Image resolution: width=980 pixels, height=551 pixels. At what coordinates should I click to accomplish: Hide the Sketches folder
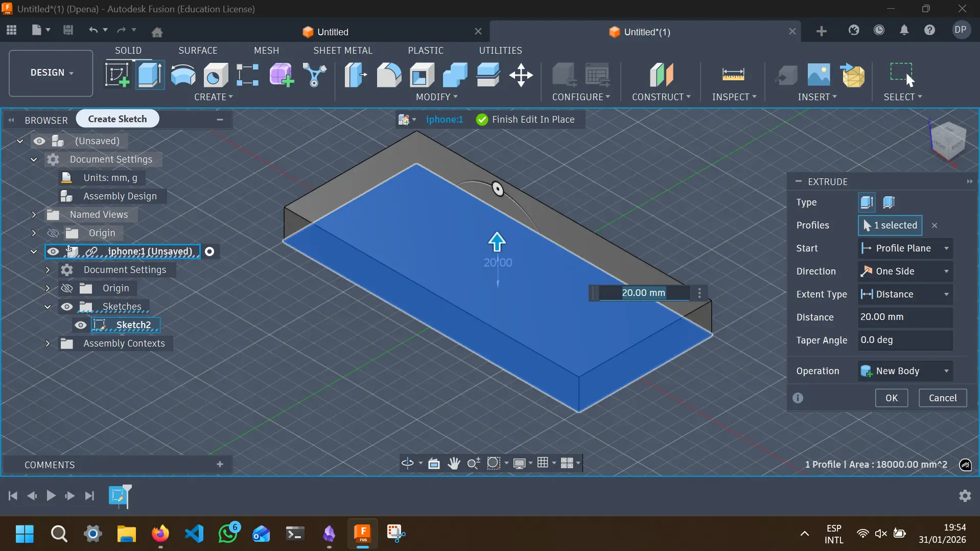pos(67,307)
